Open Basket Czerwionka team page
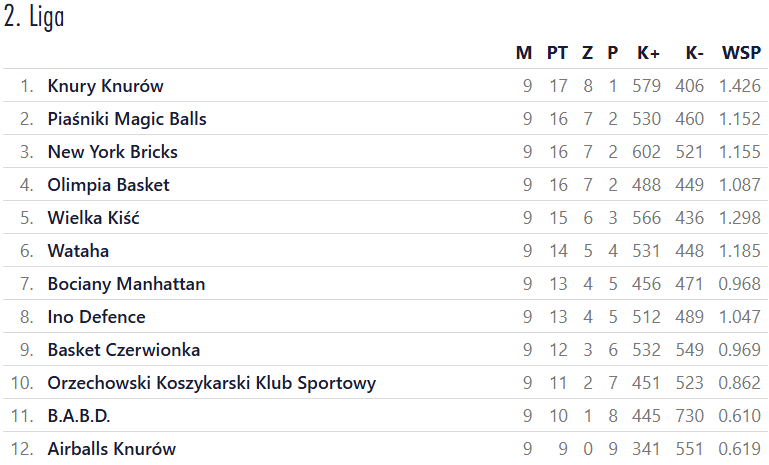This screenshot has width=769, height=465. point(123,350)
